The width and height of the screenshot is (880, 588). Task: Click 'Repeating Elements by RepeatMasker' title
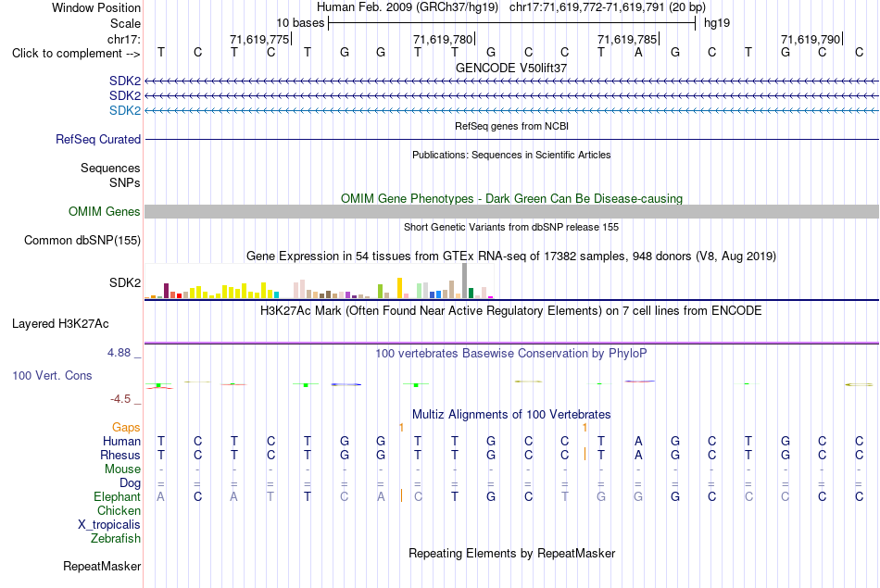pos(511,553)
